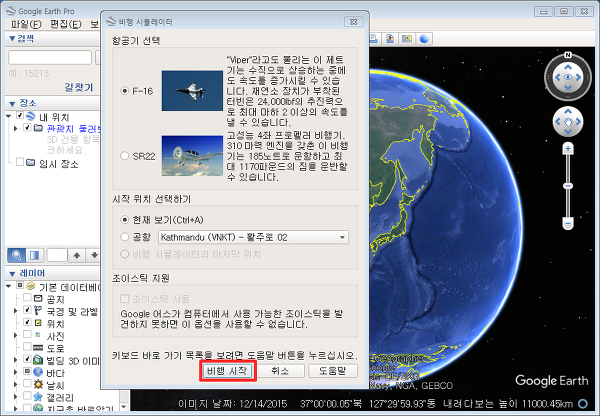Close the 비행 시뮬레이터 dialog
The height and width of the screenshot is (416, 600).
(354, 22)
